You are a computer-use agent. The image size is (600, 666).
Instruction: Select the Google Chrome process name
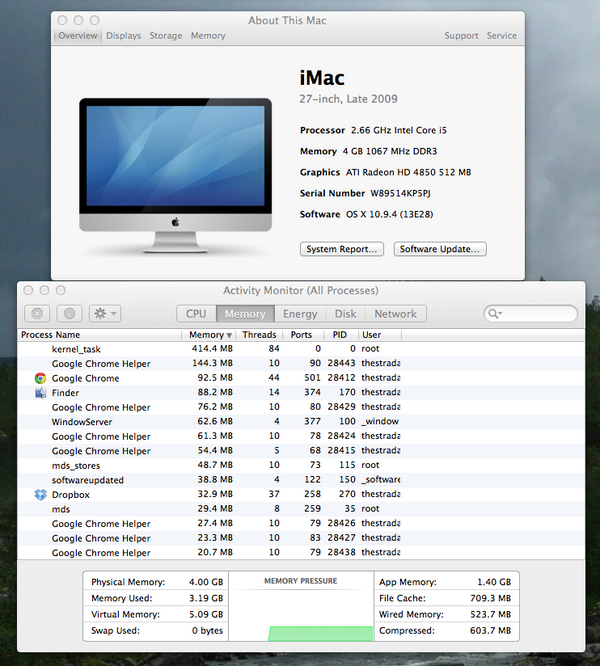[85, 378]
